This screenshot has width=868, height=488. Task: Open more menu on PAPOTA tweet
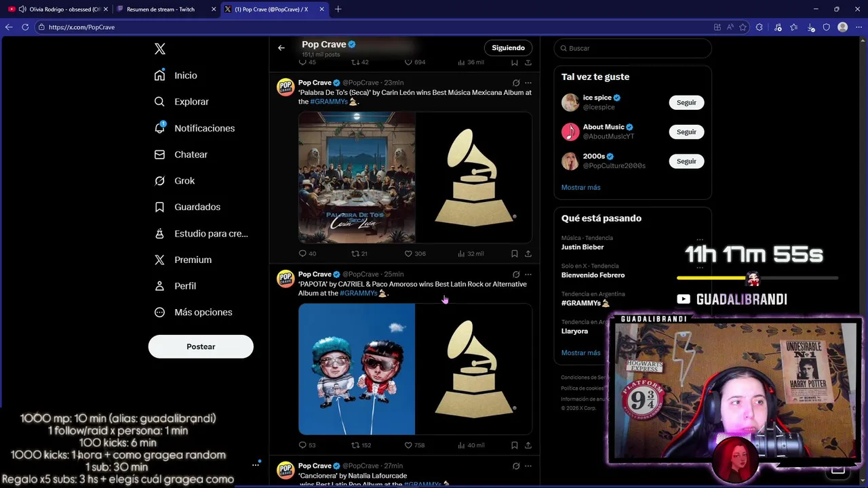528,274
